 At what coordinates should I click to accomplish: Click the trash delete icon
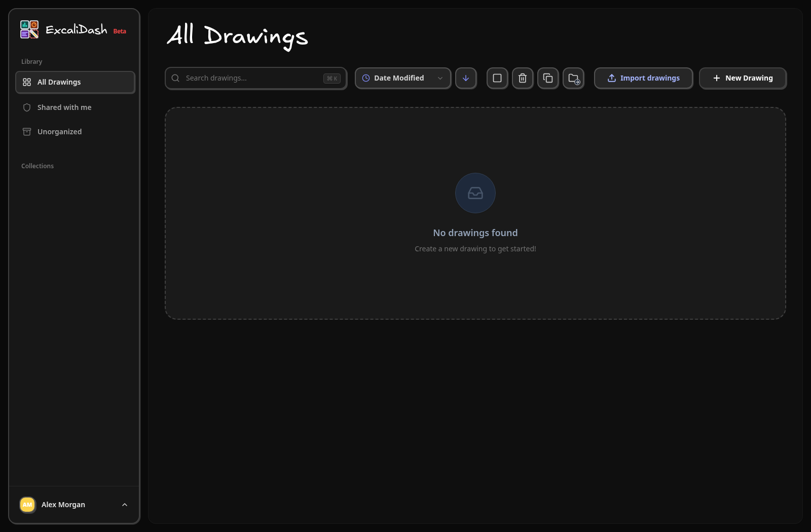523,78
